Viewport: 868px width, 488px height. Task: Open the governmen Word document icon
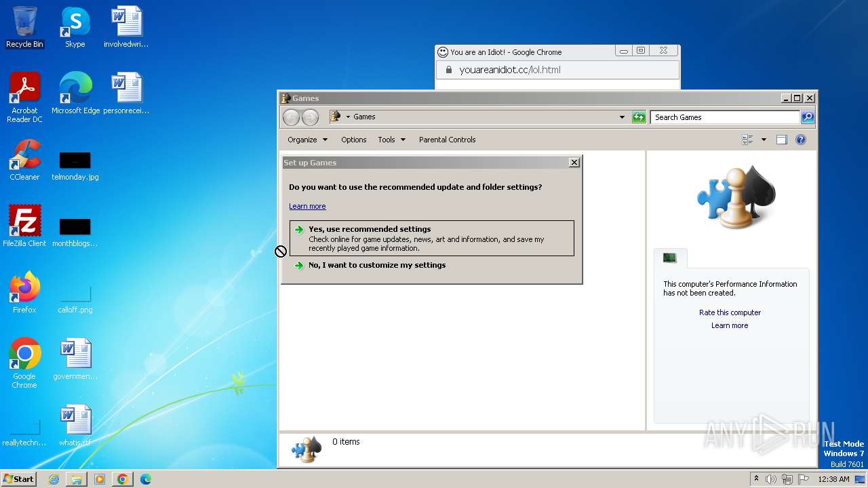click(x=75, y=359)
